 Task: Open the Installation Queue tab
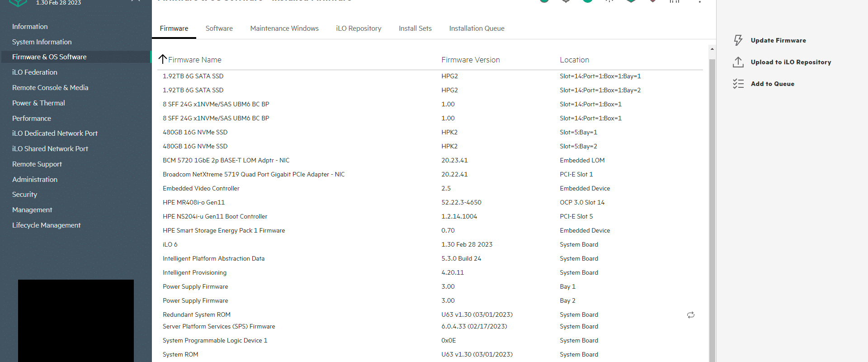coord(476,29)
